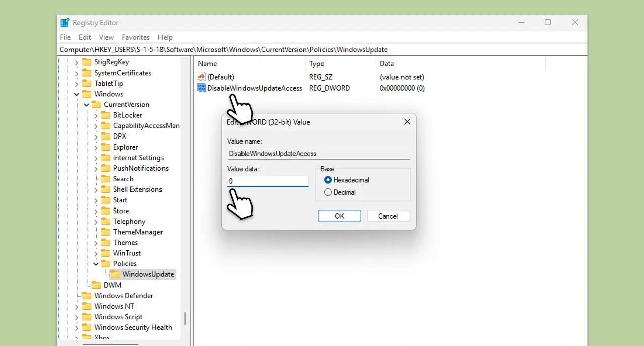Open the File menu
The width and height of the screenshot is (644, 346).
[x=65, y=37]
